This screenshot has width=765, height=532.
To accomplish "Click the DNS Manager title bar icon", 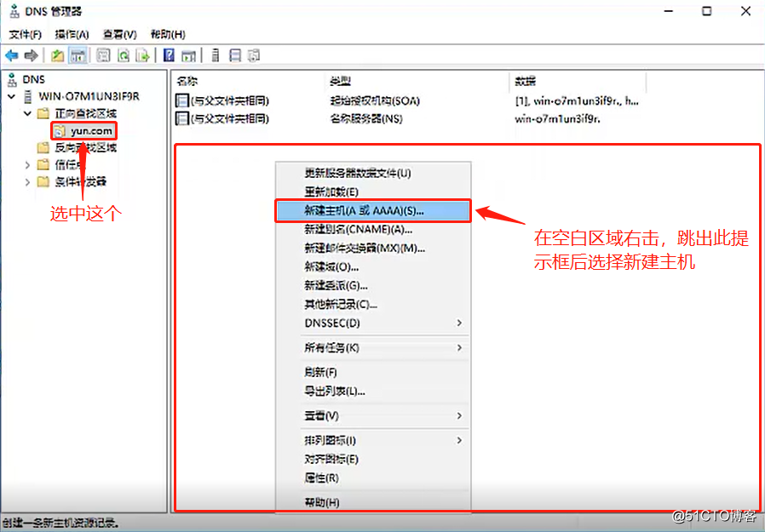I will [14, 11].
